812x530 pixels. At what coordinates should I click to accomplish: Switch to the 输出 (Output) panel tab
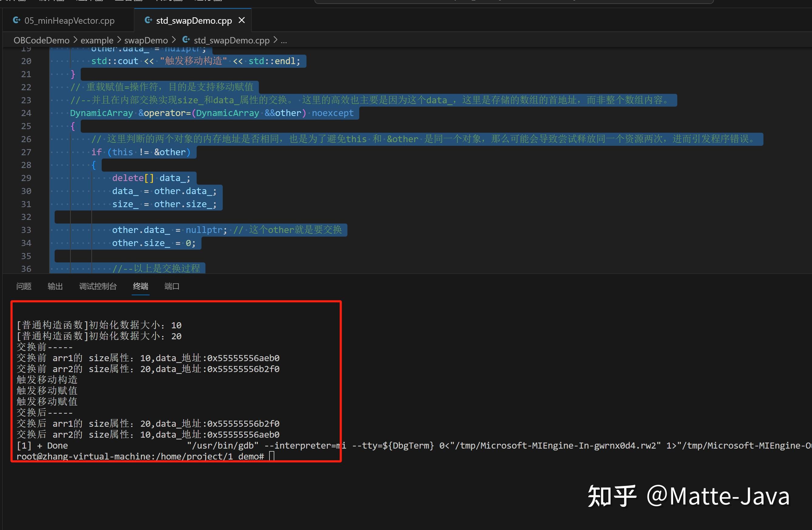(x=55, y=286)
